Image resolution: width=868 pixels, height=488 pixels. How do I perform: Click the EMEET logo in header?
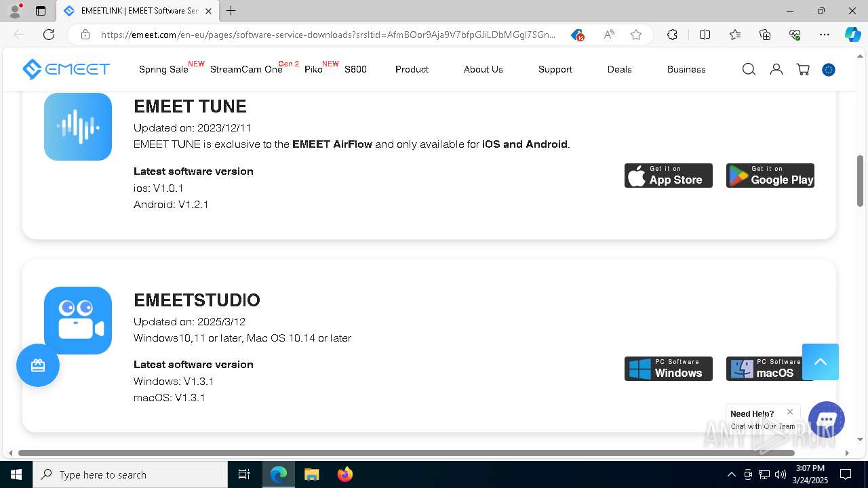(x=66, y=69)
